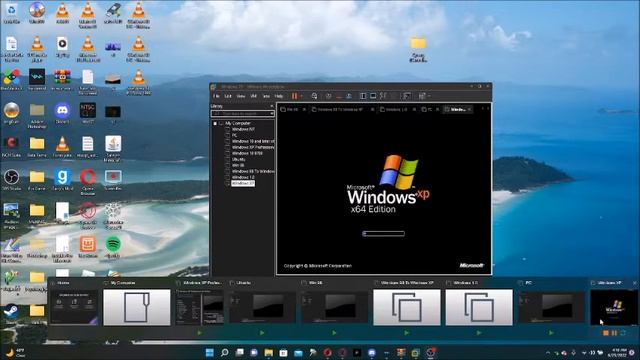Show hidden system tray icons
640x360 pixels.
(x=548, y=353)
